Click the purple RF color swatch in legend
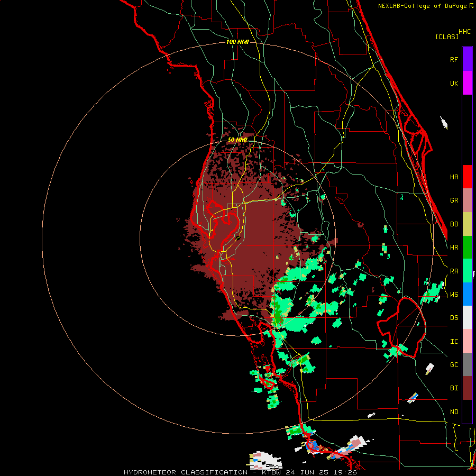The width and height of the screenshot is (476, 476). click(x=467, y=59)
